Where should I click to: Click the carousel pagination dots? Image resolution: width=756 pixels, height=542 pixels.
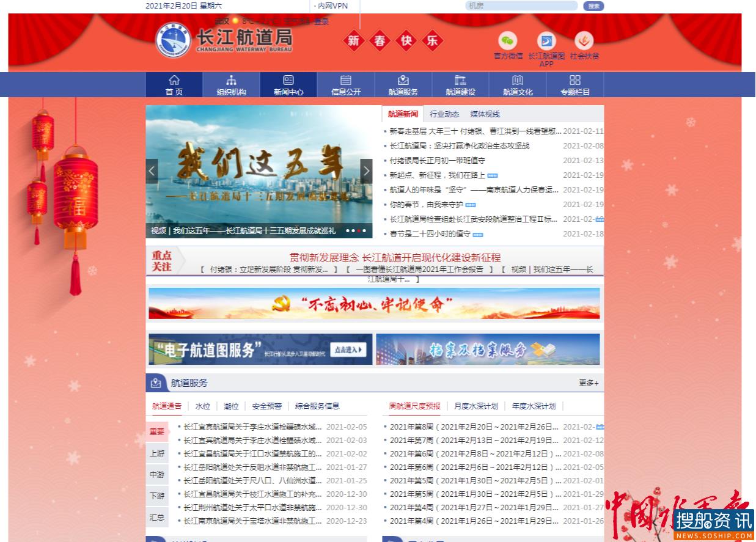pyautogui.click(x=356, y=231)
